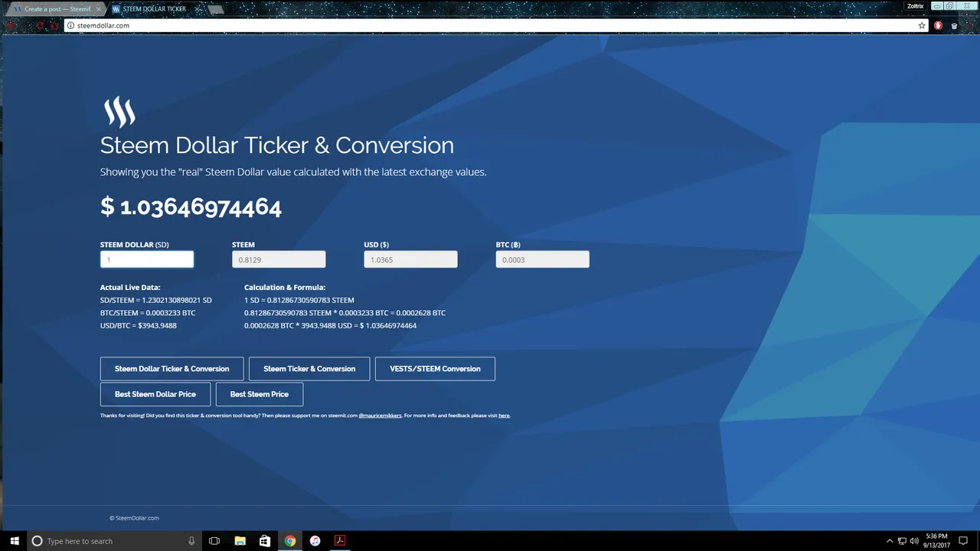
Task: Click the taskbar search box
Action: 114,541
